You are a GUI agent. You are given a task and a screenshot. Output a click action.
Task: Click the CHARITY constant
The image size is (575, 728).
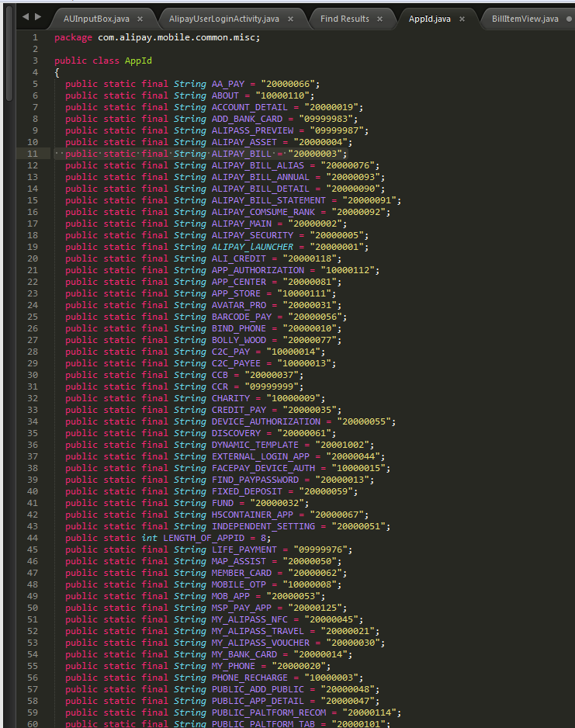coord(230,398)
